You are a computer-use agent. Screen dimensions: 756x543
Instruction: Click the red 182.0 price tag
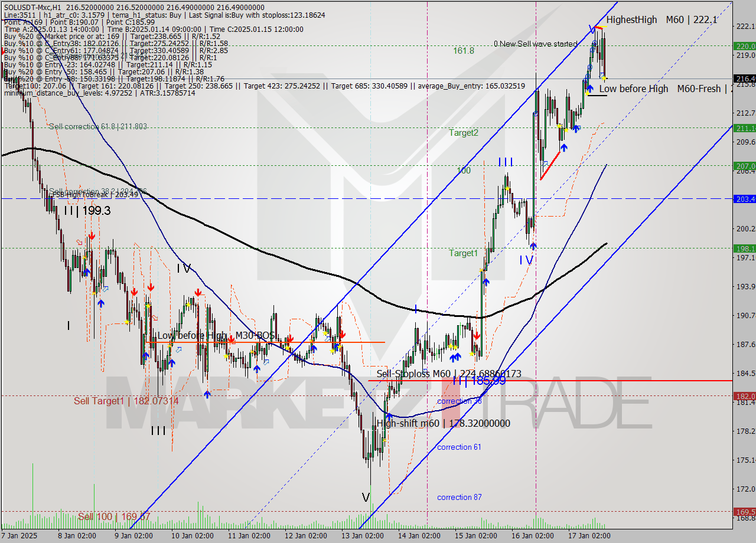(x=744, y=395)
